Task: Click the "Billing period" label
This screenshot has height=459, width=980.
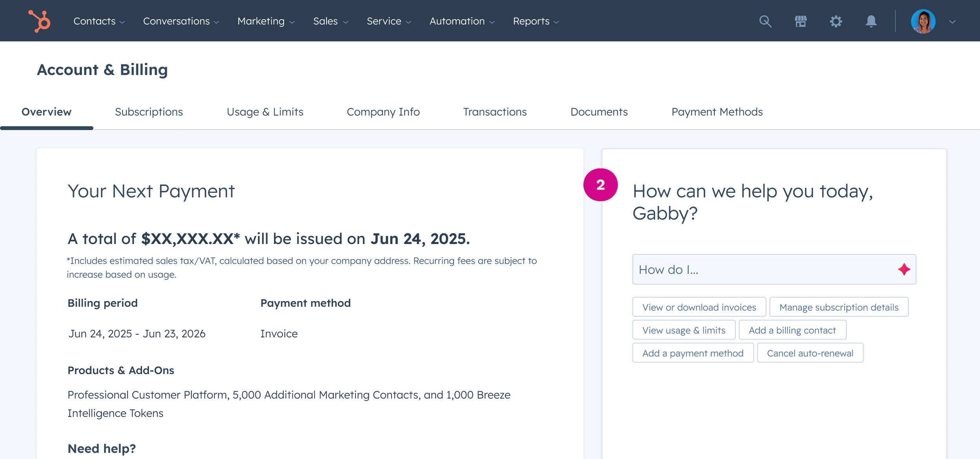Action: click(103, 303)
